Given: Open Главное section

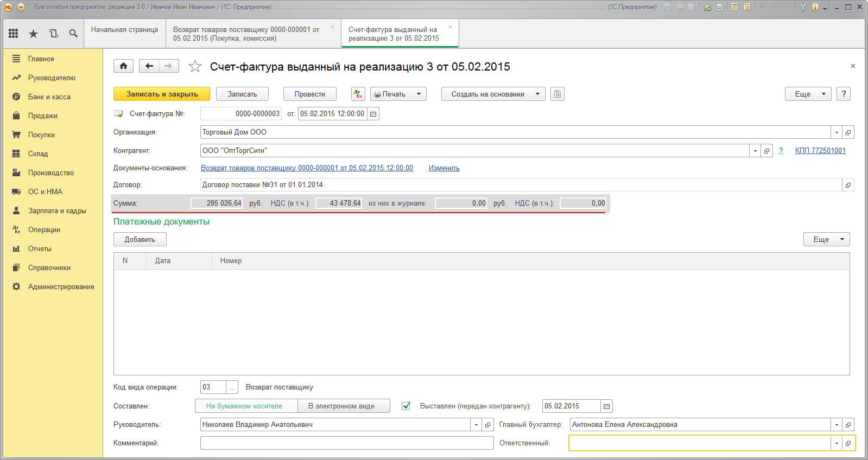Looking at the screenshot, I should (41, 59).
